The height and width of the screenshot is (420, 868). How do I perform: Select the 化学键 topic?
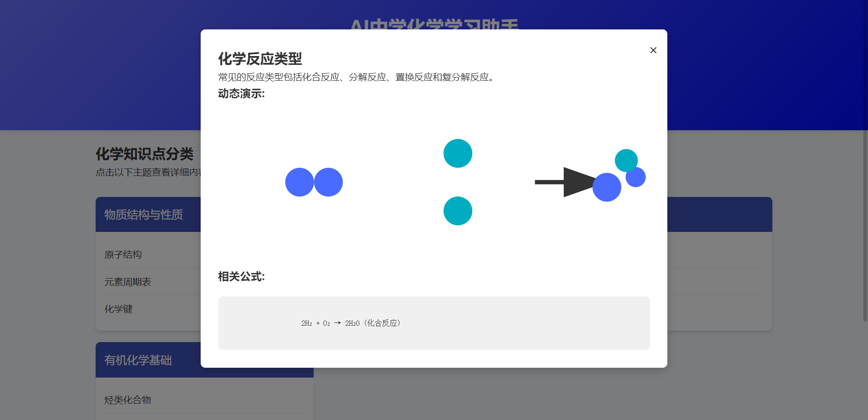click(119, 309)
